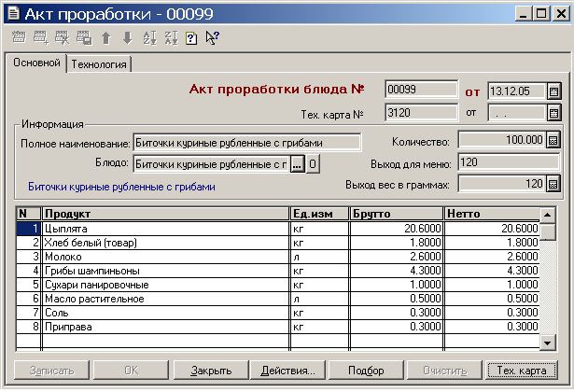Click the Полное наименование text field
The image size is (574, 392).
click(x=247, y=143)
